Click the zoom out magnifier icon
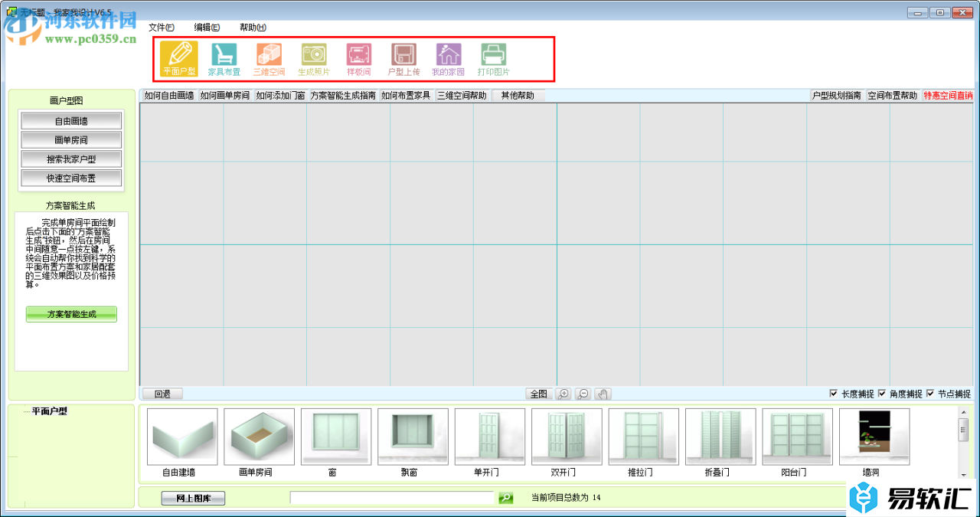Image resolution: width=980 pixels, height=517 pixels. [x=583, y=394]
